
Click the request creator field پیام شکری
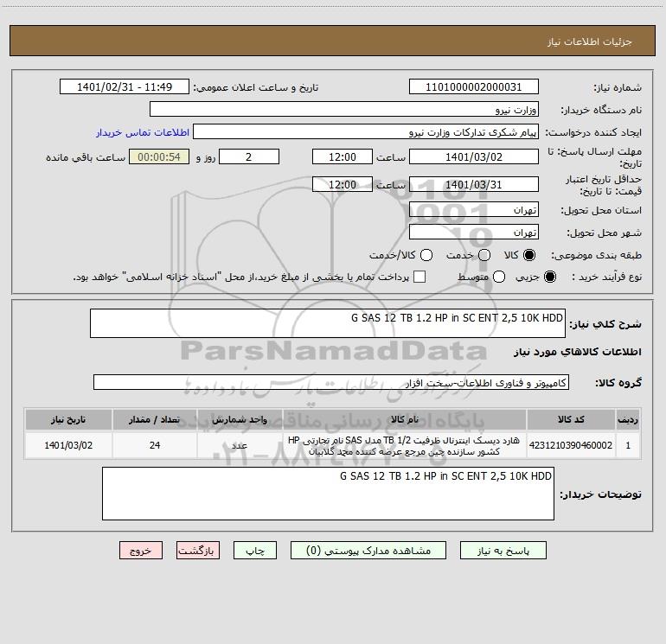(366, 132)
